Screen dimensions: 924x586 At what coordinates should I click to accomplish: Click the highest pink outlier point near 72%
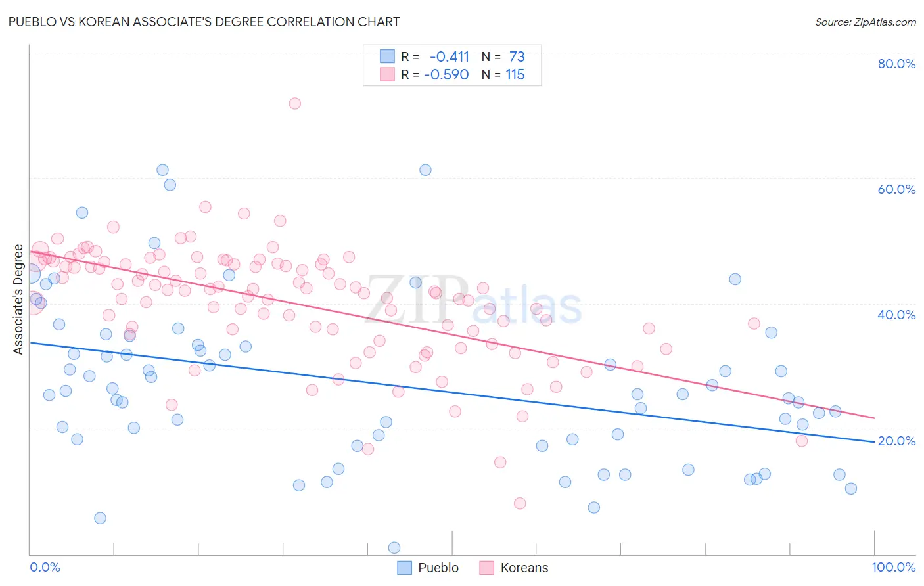[x=295, y=103]
